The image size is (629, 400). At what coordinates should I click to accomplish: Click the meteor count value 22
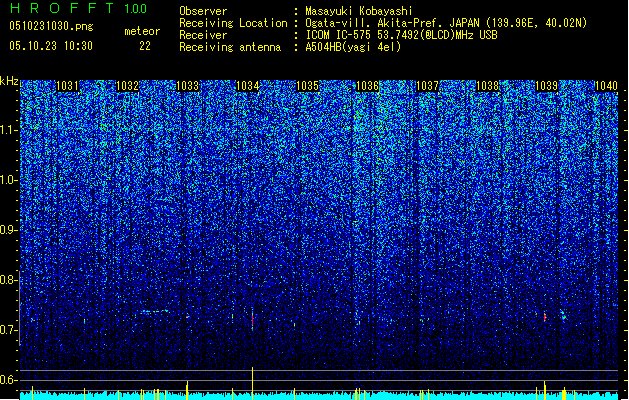(145, 46)
